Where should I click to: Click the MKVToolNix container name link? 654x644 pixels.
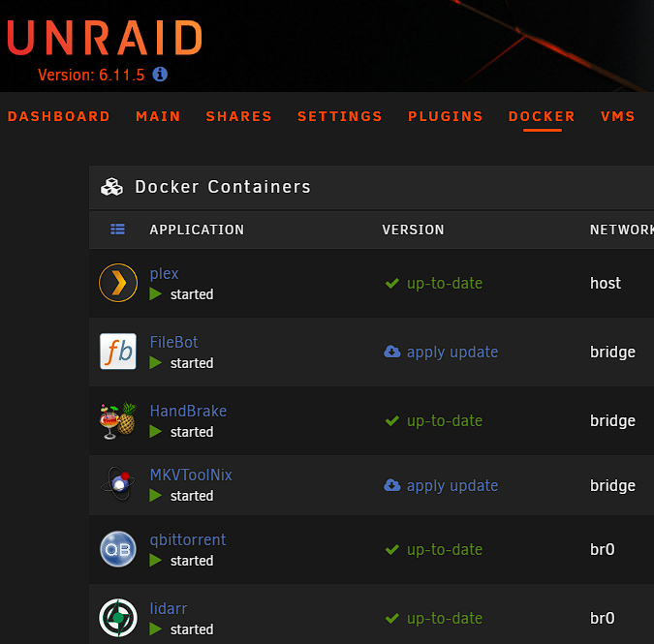point(191,475)
